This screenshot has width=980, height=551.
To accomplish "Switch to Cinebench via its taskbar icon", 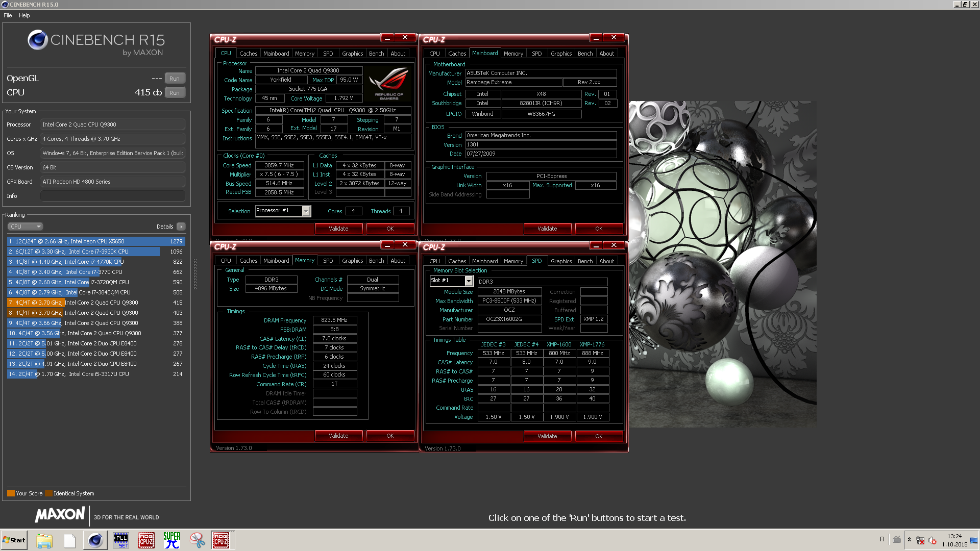I will pos(95,540).
